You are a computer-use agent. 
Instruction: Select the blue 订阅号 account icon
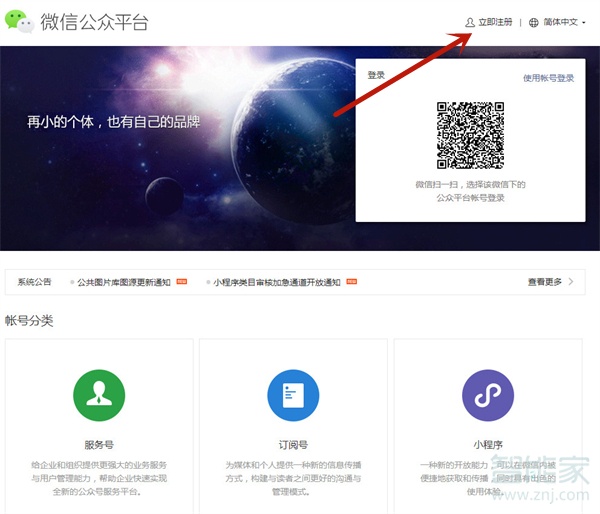(x=293, y=395)
